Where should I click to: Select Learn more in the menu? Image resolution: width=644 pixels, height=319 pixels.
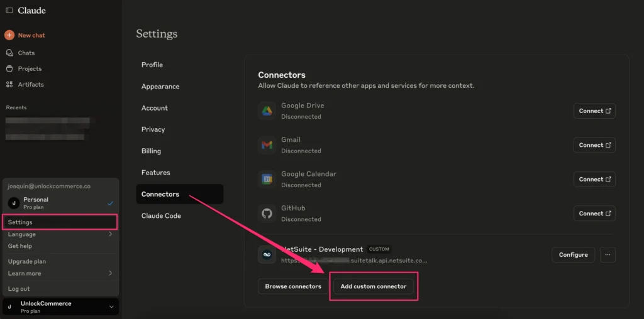(x=60, y=273)
